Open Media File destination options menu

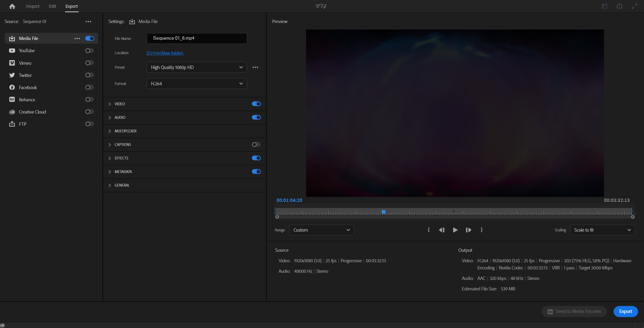(77, 38)
